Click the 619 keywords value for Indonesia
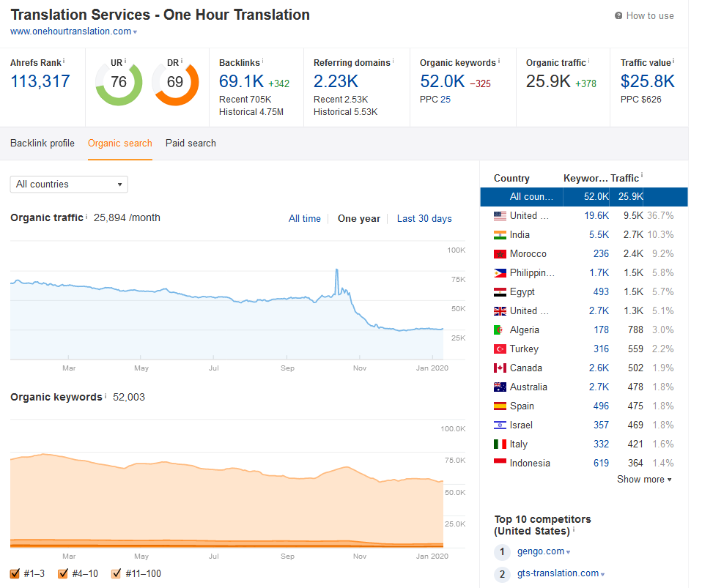The width and height of the screenshot is (702, 588). (602, 463)
